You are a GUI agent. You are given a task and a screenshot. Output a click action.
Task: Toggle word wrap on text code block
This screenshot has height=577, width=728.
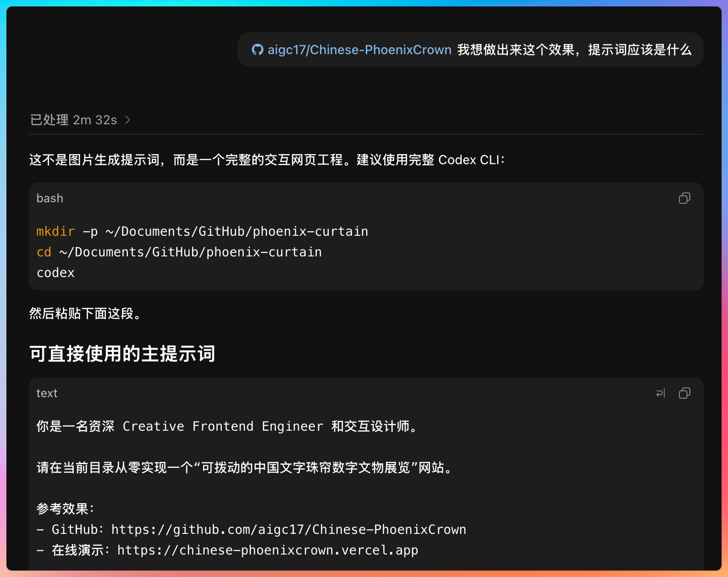click(661, 393)
